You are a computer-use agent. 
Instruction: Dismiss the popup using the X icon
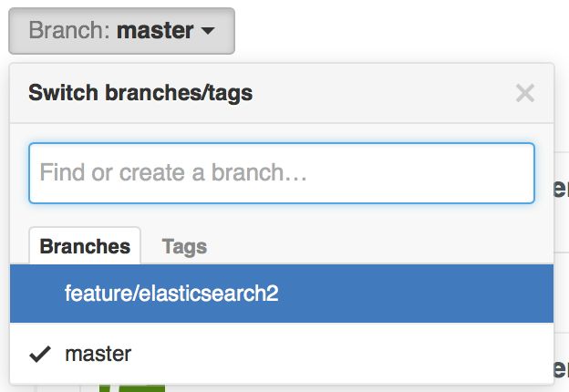[x=524, y=92]
